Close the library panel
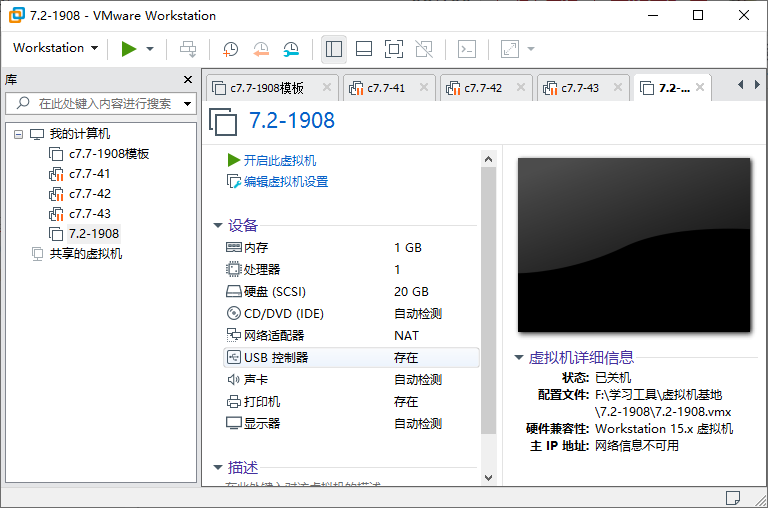Viewport: 768px width, 508px height. [188, 79]
